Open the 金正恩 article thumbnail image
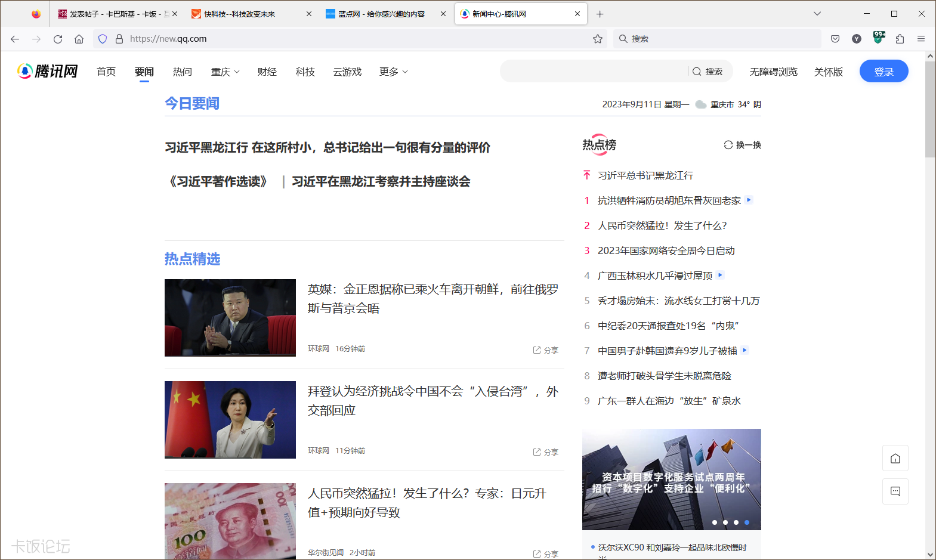 pyautogui.click(x=230, y=318)
